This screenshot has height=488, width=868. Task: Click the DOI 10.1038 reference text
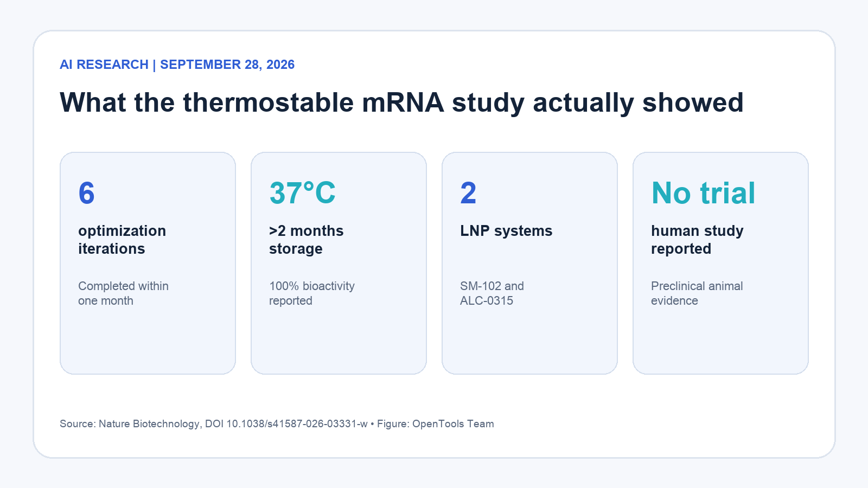point(286,424)
